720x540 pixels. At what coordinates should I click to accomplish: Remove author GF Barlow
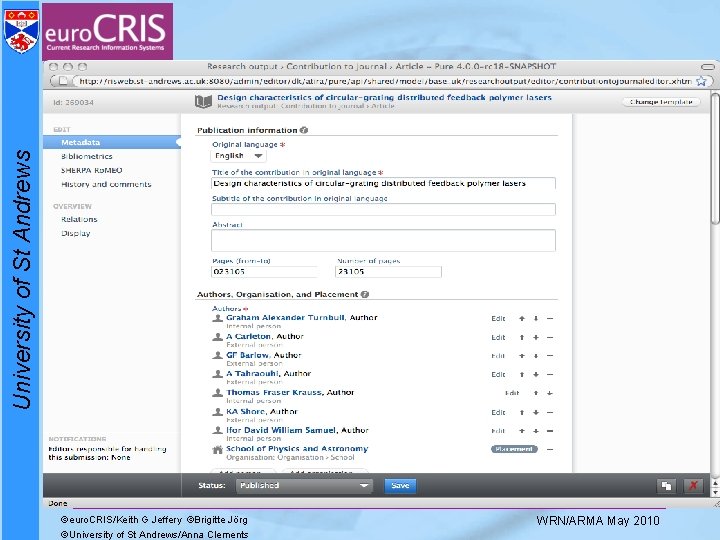point(550,355)
